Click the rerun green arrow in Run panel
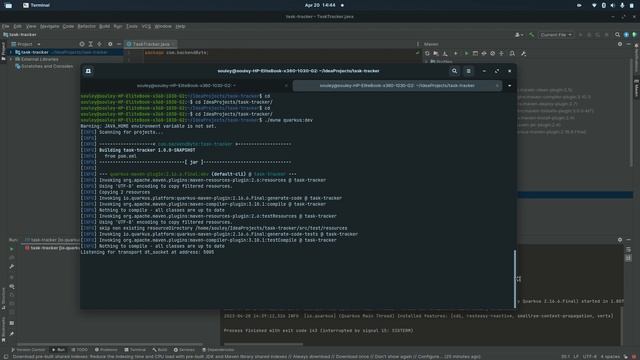This screenshot has height=360, width=640. coord(12,249)
